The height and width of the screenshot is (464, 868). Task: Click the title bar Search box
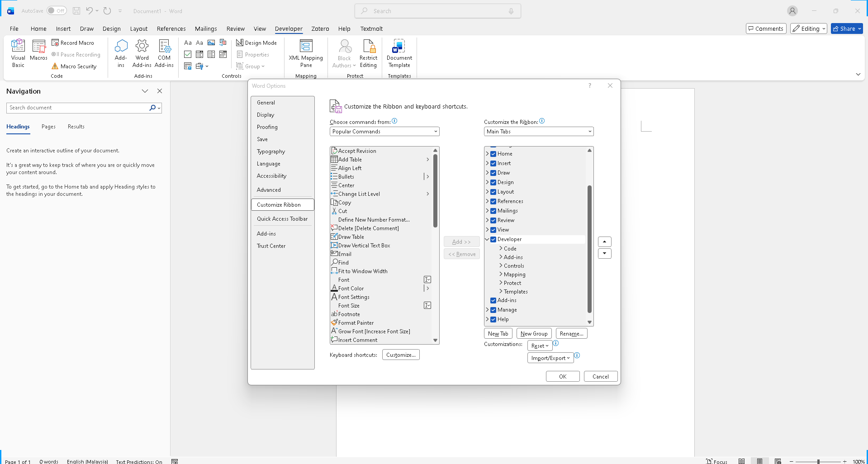pyautogui.click(x=438, y=11)
